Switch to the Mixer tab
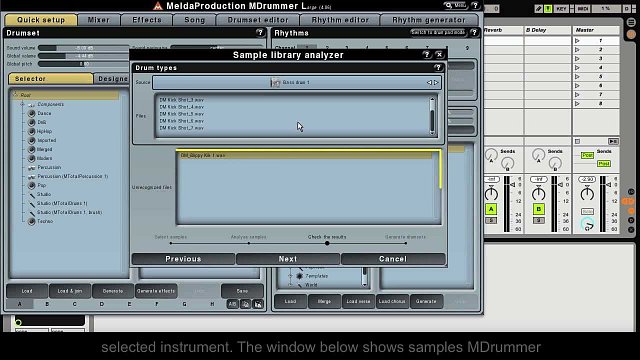The height and width of the screenshot is (360, 640). (99, 20)
